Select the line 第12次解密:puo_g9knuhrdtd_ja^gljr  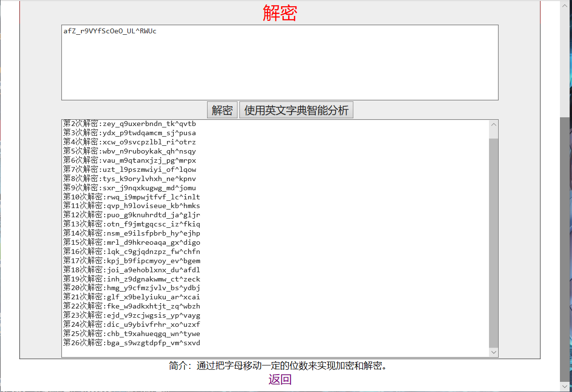[132, 215]
